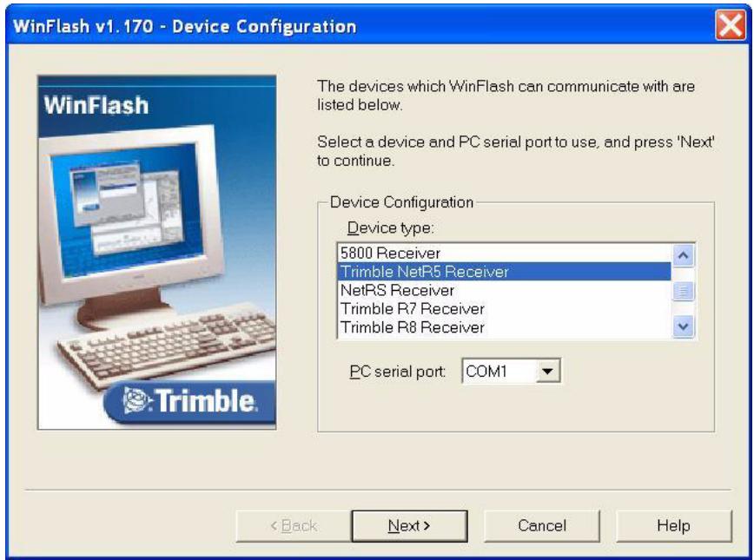Click the Trimble logo in banner image
This screenshot has width=754, height=560.
[189, 401]
